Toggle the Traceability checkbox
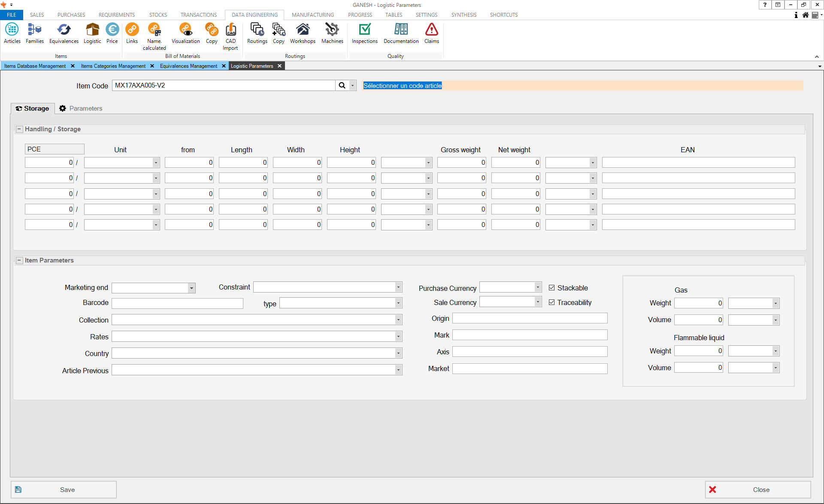 [x=552, y=302]
